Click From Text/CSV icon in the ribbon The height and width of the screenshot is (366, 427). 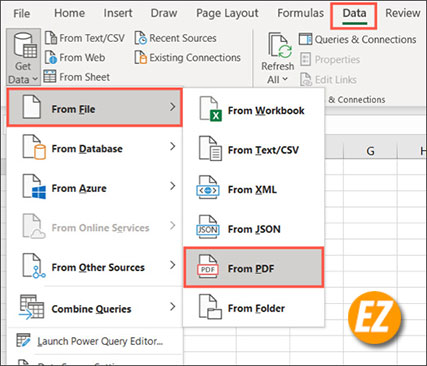coord(51,38)
